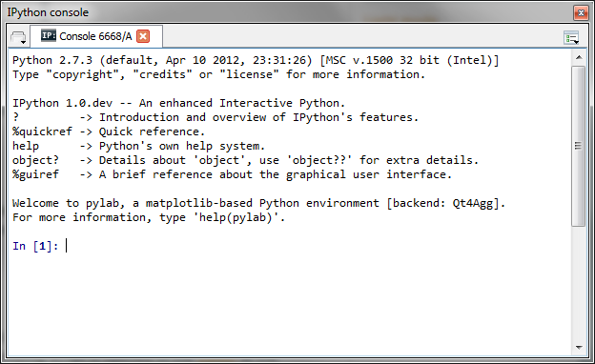The height and width of the screenshot is (364, 595).
Task: Click the 'object?' help line
Action: point(245,160)
